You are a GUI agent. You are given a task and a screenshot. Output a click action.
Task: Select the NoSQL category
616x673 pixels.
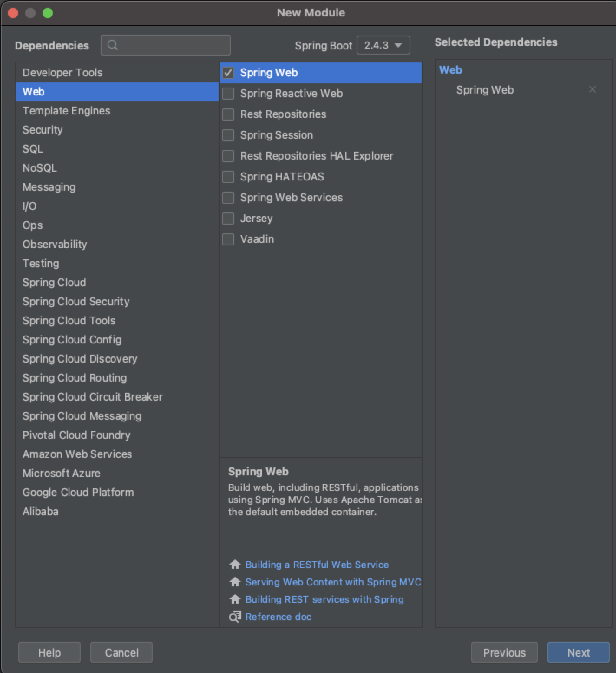click(39, 168)
